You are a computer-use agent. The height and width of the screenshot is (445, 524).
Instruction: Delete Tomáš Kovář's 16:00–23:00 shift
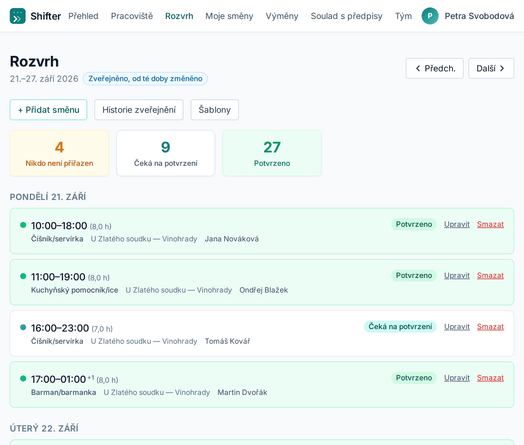point(490,327)
